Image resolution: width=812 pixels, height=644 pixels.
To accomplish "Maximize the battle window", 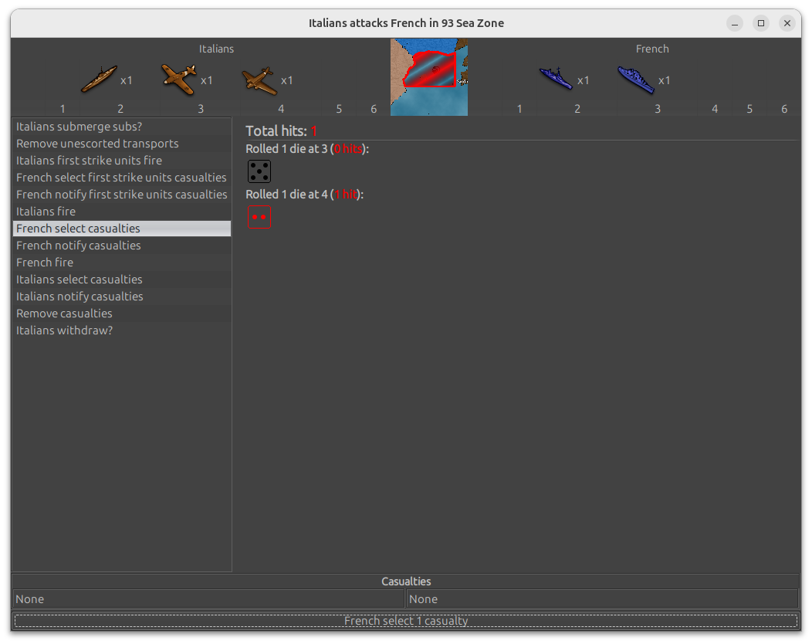I will 761,23.
